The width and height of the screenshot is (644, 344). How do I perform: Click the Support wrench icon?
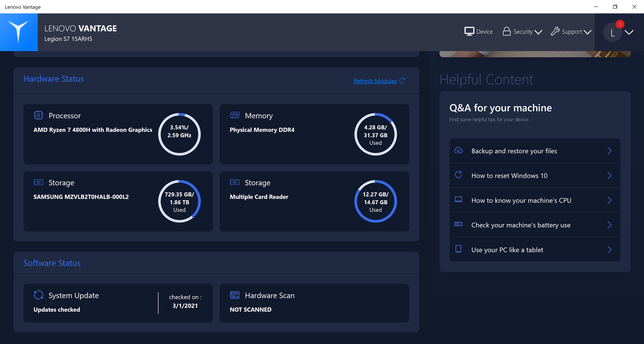(x=555, y=32)
